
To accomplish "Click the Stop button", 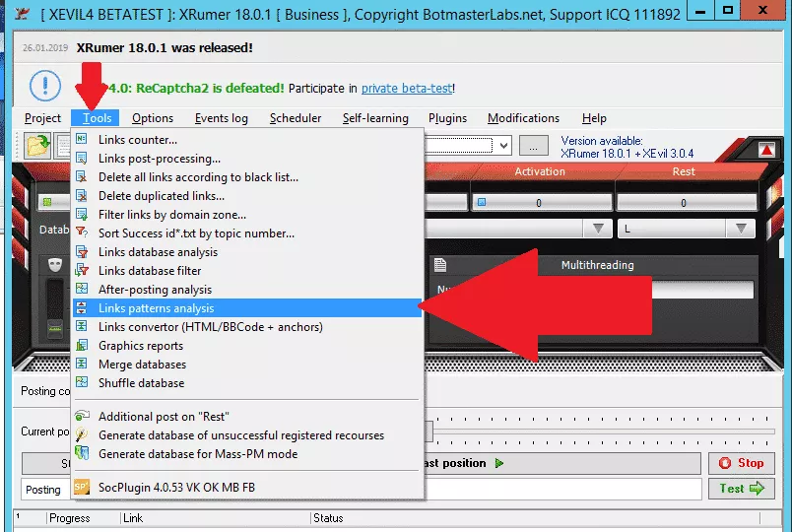I will point(741,463).
